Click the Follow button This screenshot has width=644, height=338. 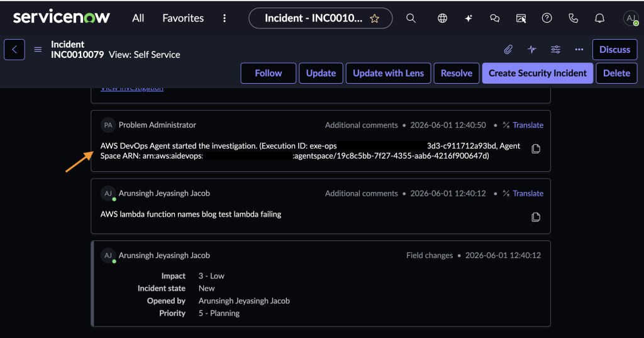[268, 73]
